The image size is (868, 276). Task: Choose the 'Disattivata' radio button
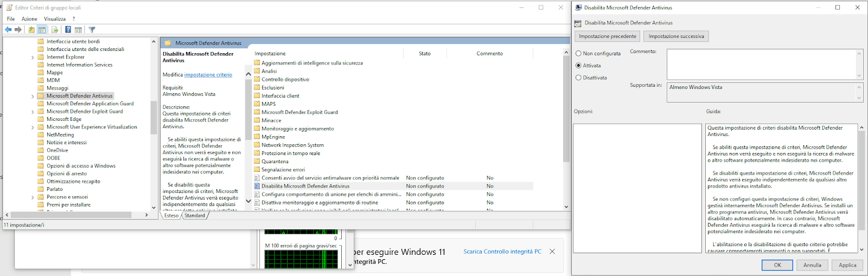pyautogui.click(x=578, y=78)
